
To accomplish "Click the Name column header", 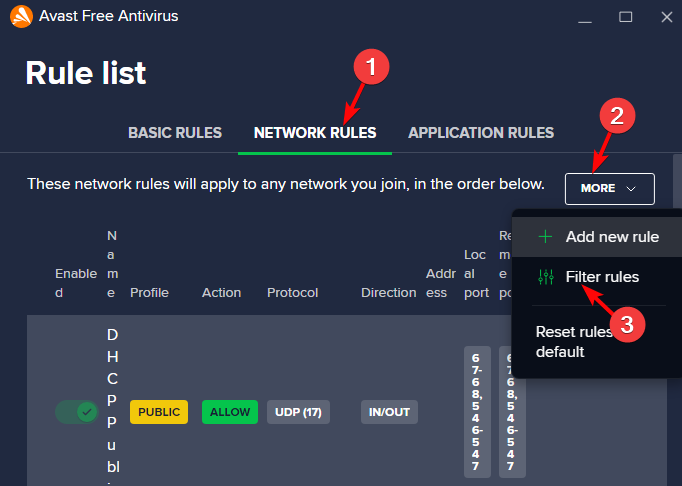I will coord(112,264).
